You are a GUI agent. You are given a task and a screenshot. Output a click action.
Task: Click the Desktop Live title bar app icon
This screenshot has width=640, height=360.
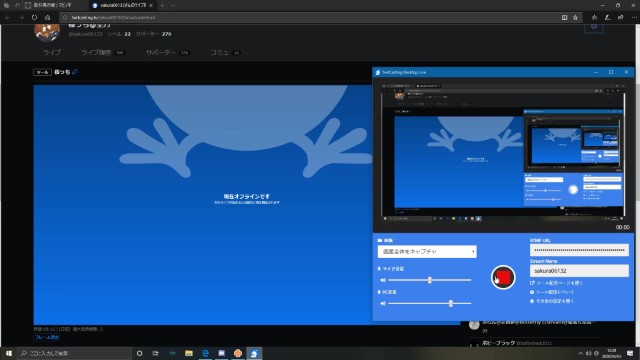pyautogui.click(x=378, y=72)
